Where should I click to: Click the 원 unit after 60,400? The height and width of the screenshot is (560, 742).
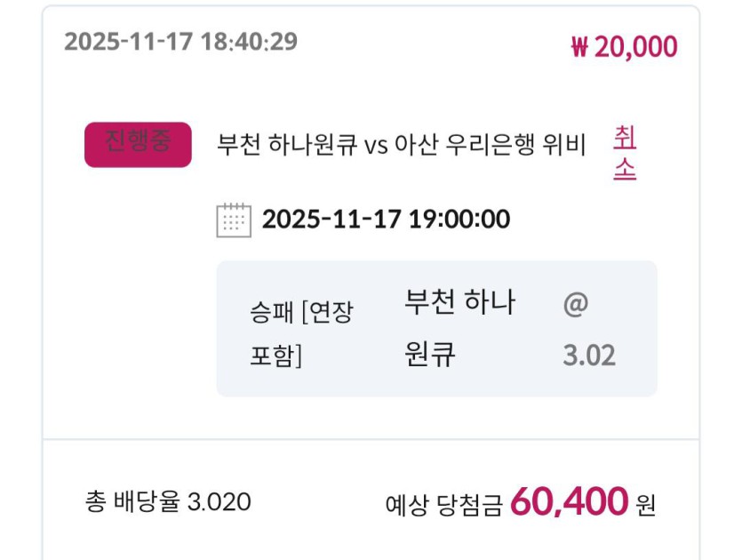click(645, 505)
